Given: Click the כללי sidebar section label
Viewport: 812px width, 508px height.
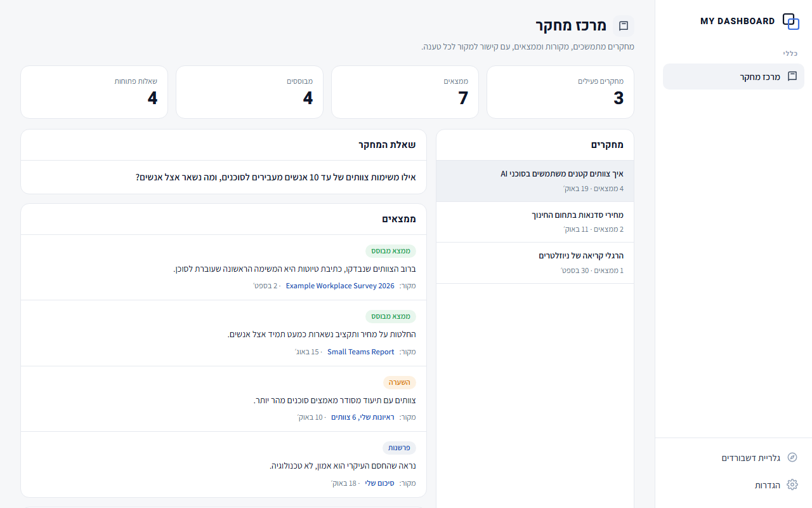Looking at the screenshot, I should tap(790, 53).
